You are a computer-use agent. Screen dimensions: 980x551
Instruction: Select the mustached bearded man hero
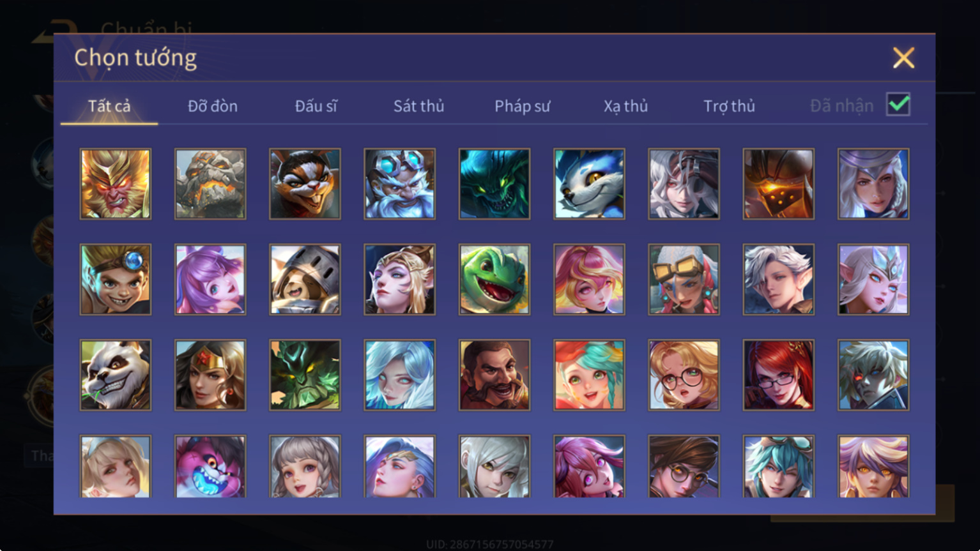coord(494,375)
